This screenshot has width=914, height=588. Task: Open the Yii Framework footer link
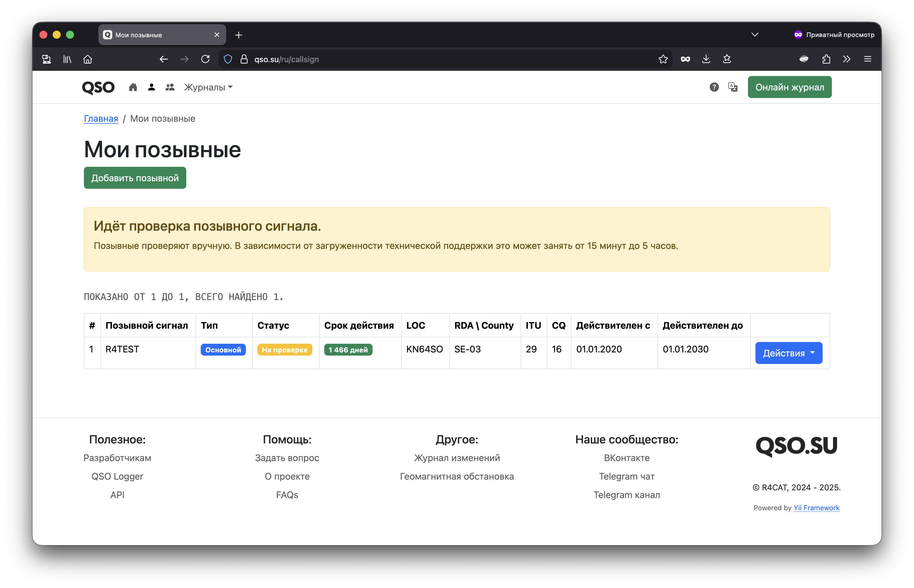pyautogui.click(x=816, y=508)
